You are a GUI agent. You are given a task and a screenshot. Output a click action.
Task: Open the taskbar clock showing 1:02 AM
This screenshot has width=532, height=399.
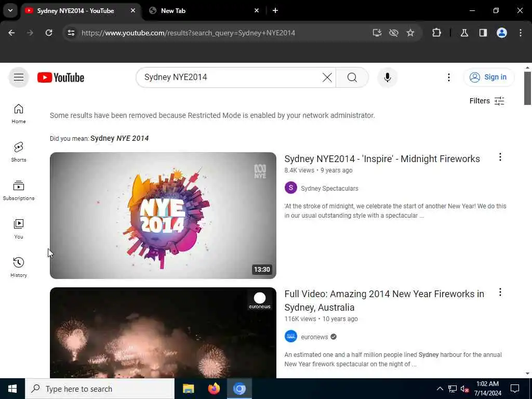point(487,389)
